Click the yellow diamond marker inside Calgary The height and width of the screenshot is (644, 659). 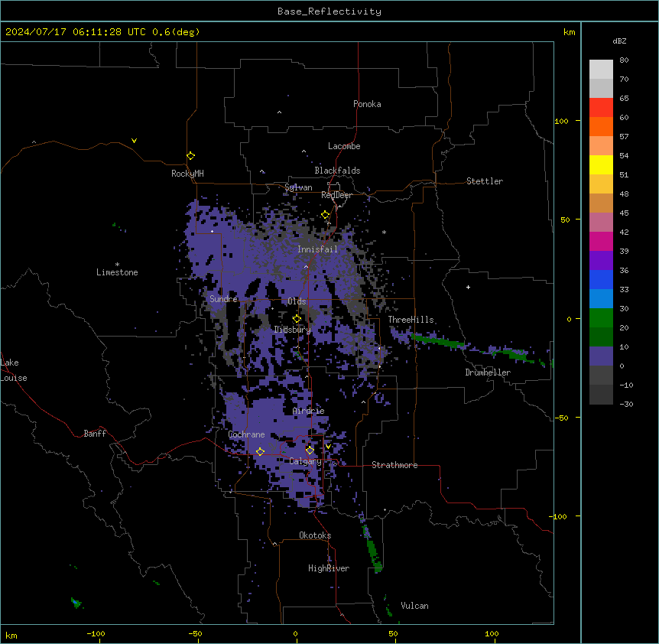click(x=310, y=450)
